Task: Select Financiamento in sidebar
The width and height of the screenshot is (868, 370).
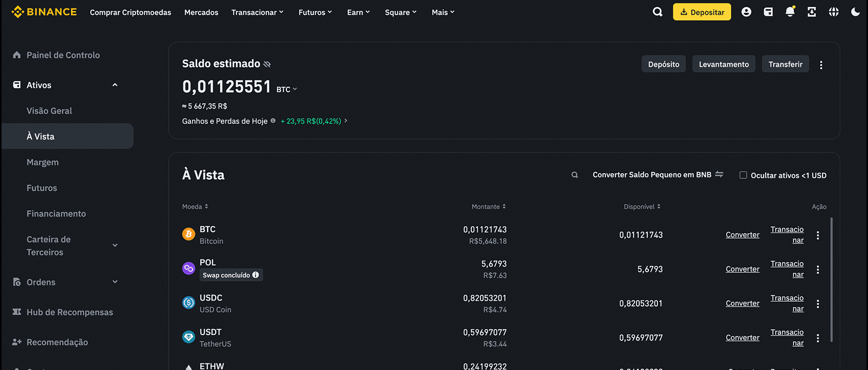Action: pos(56,213)
